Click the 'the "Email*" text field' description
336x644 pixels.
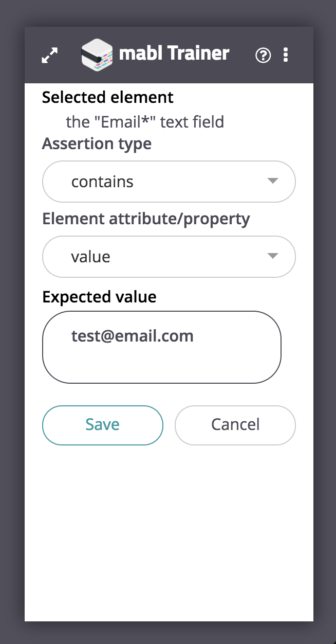tap(145, 122)
